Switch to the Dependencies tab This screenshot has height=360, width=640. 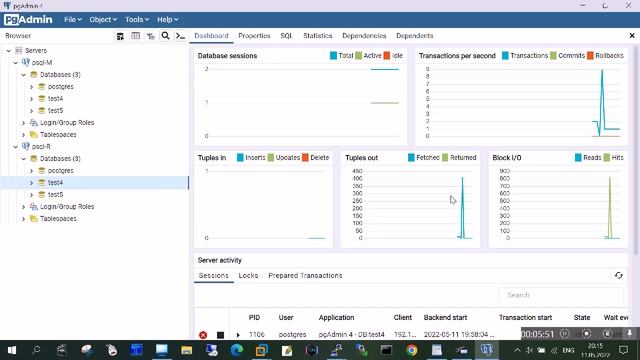[364, 36]
